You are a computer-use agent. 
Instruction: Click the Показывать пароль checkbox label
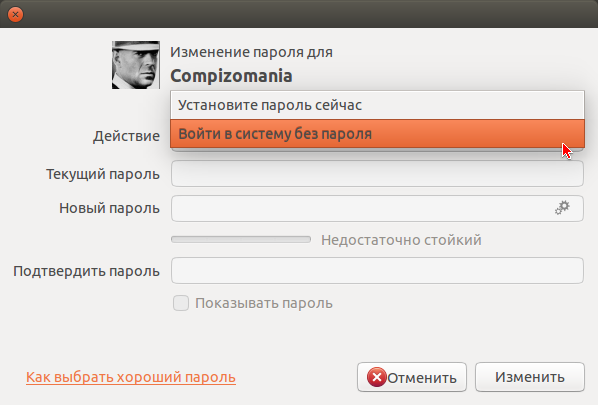tap(264, 303)
